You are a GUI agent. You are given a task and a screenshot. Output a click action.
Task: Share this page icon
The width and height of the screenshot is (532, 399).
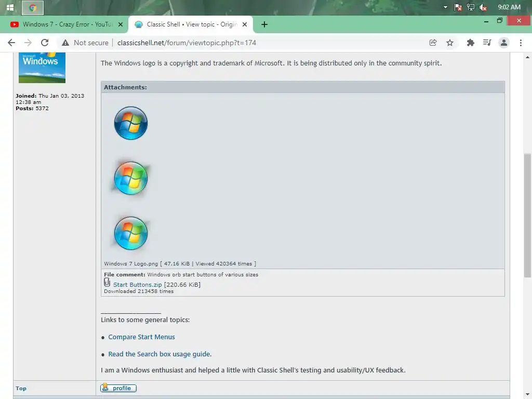coord(433,43)
